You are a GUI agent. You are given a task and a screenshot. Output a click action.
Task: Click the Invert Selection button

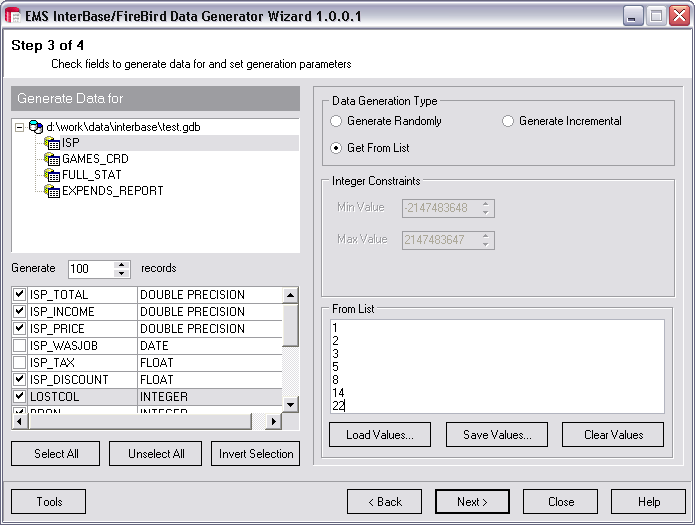(256, 454)
